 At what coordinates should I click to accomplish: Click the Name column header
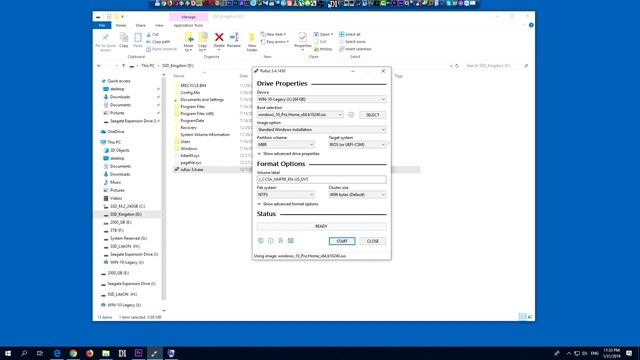click(x=179, y=76)
